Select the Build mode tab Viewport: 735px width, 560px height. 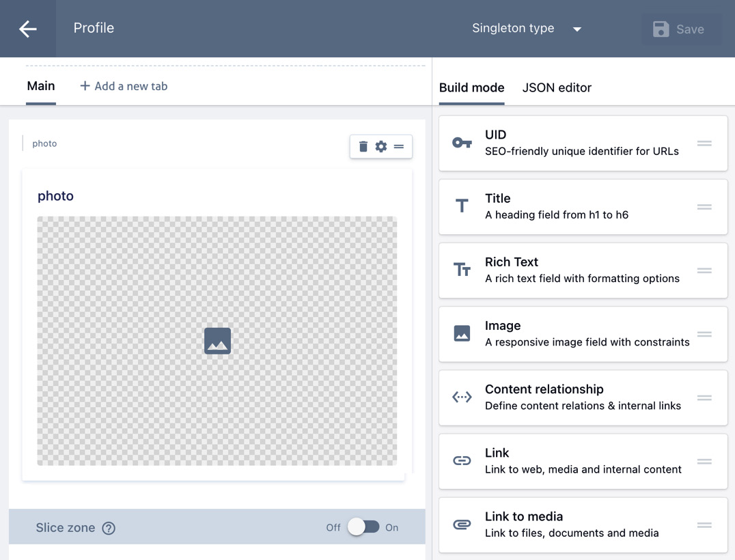pyautogui.click(x=471, y=87)
